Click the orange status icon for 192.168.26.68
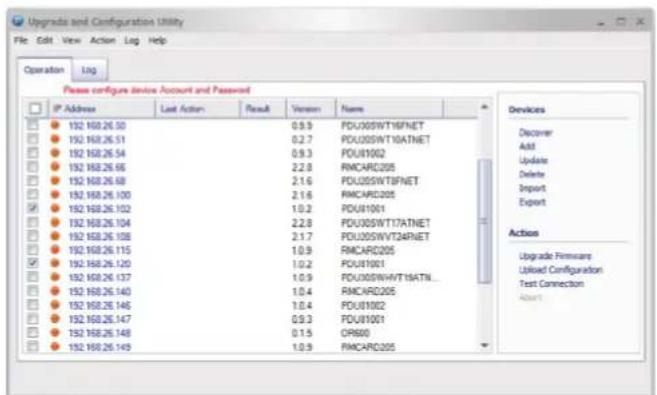This screenshot has width=657, height=395. [x=55, y=180]
